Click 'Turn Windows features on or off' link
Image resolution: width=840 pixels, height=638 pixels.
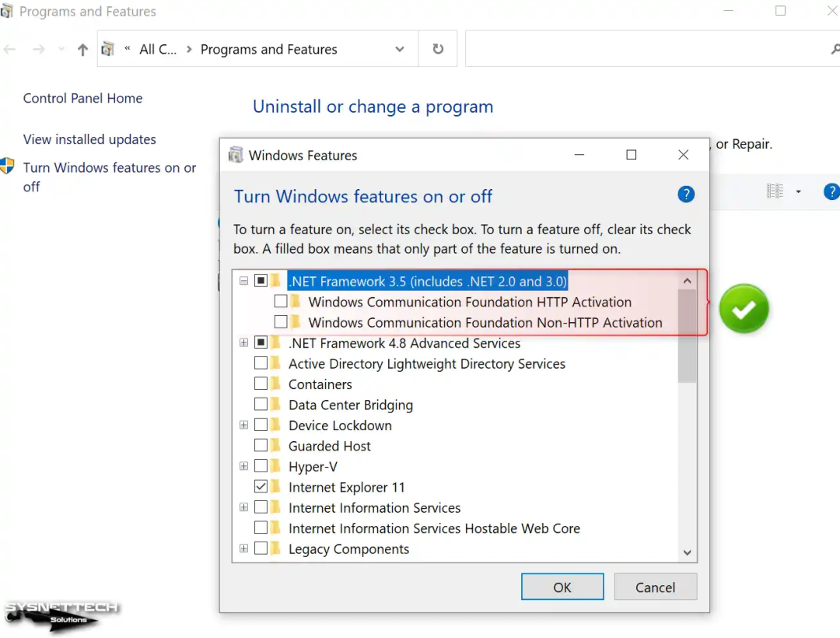[110, 177]
